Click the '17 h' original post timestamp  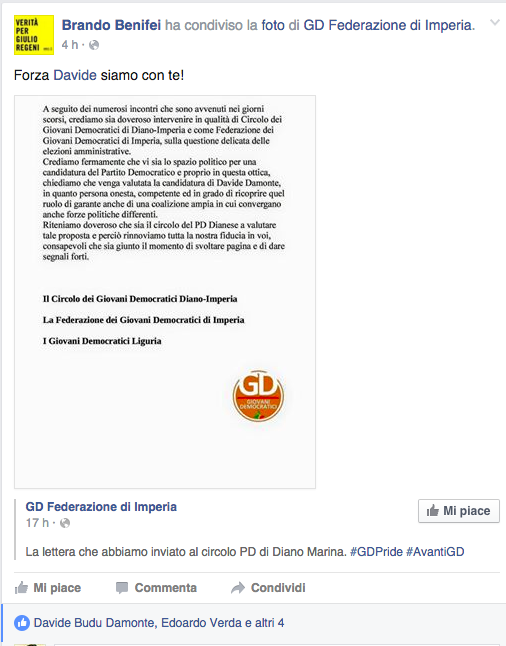[x=37, y=523]
